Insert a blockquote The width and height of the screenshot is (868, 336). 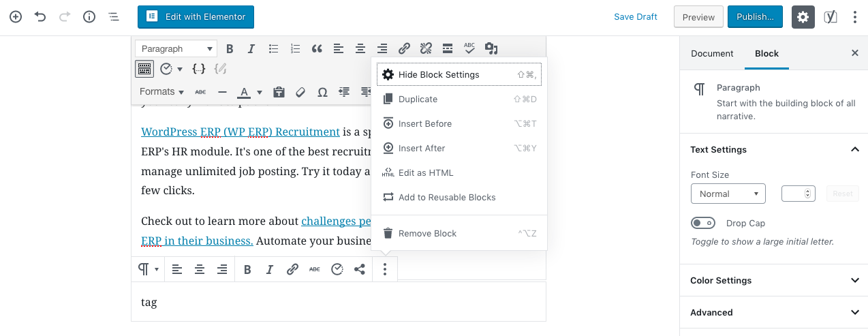[317, 48]
